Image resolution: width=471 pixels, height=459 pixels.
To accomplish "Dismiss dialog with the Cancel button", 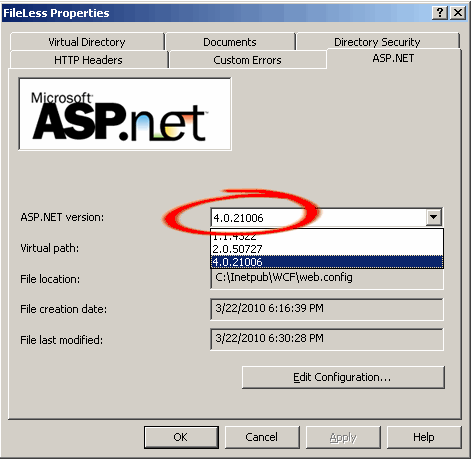I will (x=262, y=437).
